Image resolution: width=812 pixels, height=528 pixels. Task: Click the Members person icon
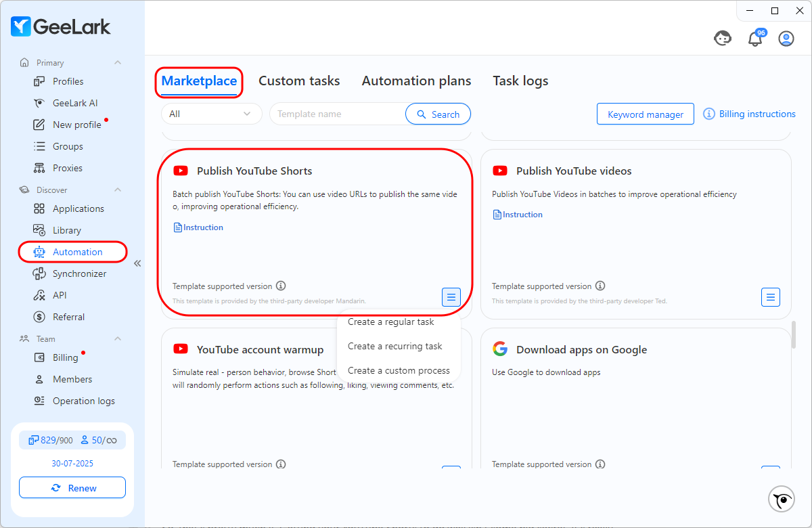point(39,379)
